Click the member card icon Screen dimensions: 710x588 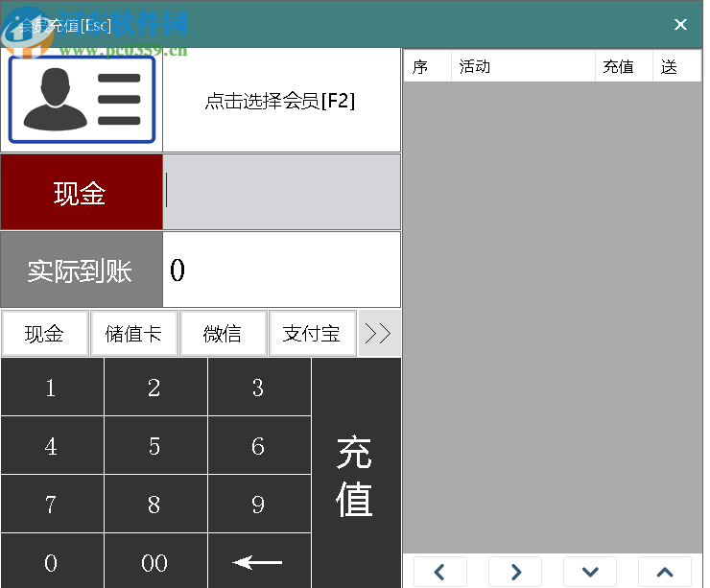click(x=82, y=99)
